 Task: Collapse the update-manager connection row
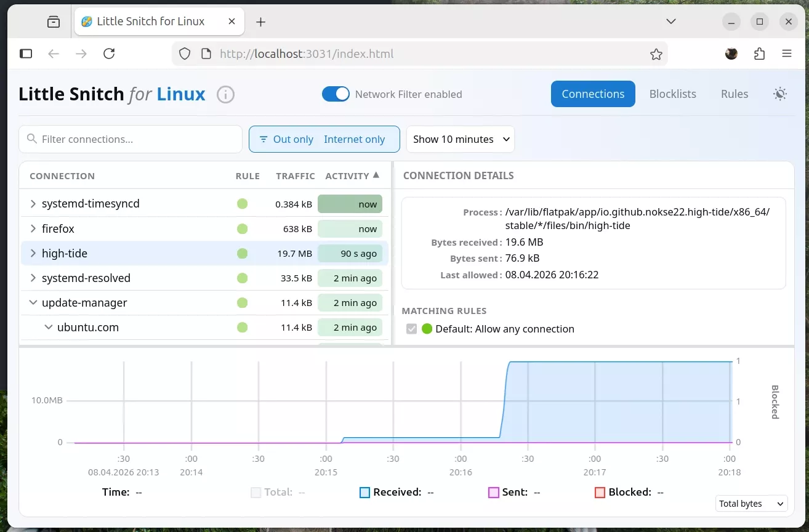click(33, 302)
